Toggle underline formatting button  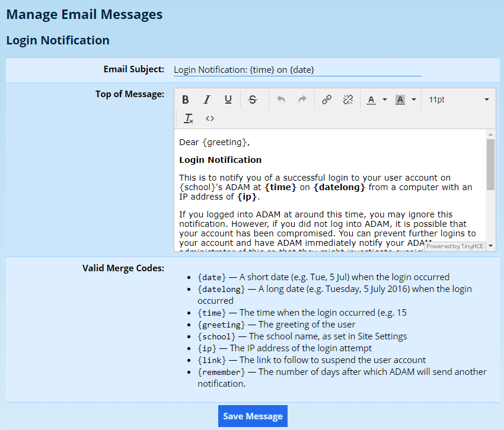pyautogui.click(x=228, y=100)
